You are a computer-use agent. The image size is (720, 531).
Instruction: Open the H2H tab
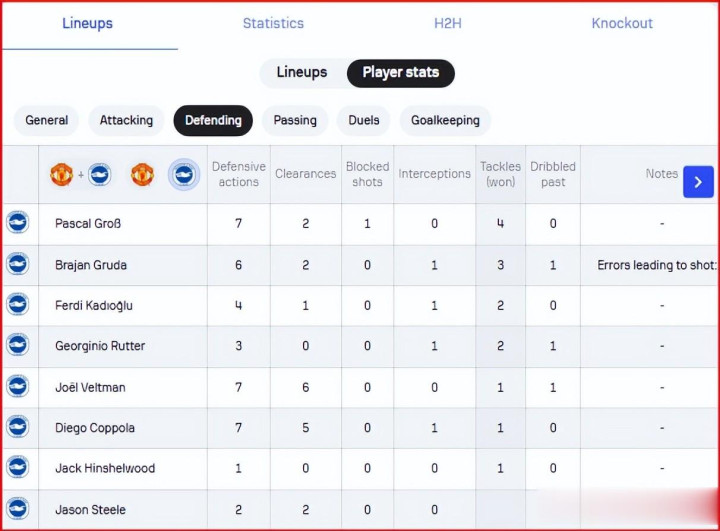[x=448, y=23]
